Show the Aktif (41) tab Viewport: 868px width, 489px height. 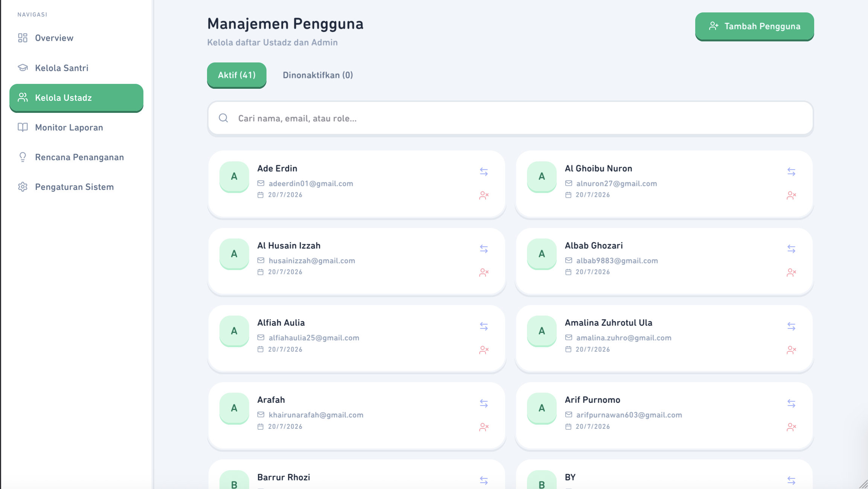[237, 75]
